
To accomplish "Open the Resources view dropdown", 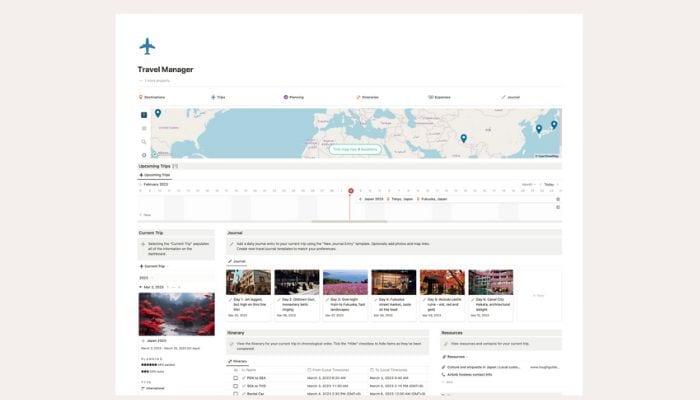I will click(x=455, y=357).
